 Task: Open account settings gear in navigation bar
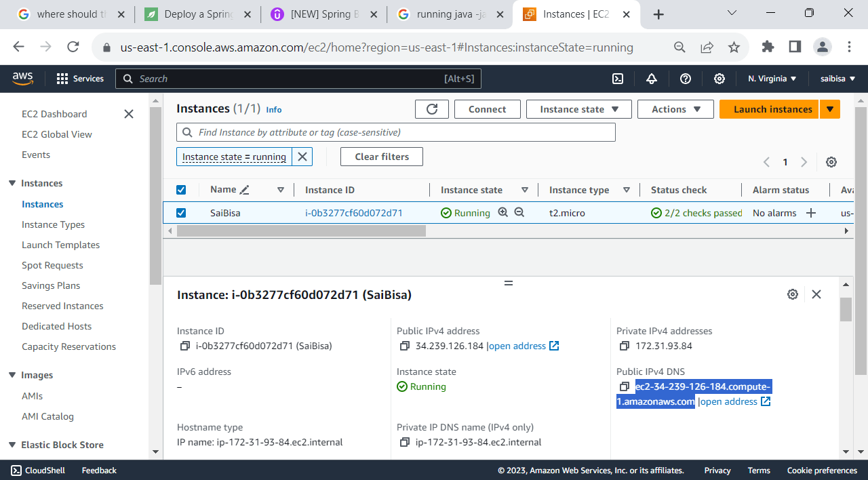coord(719,79)
